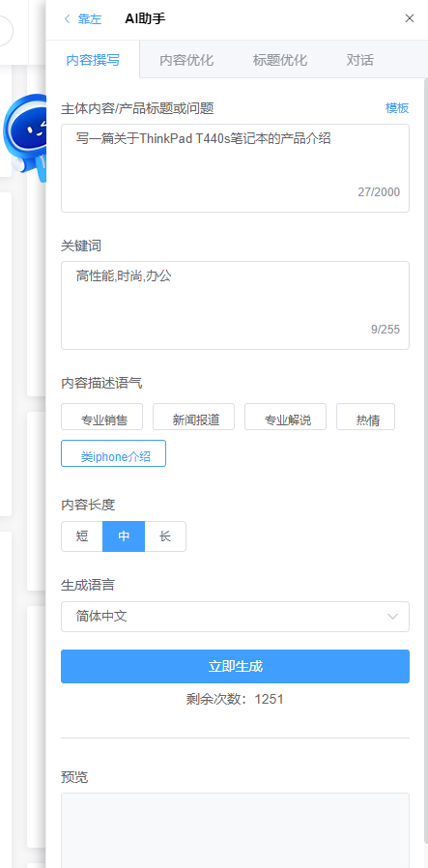Choose the 新闻报道 tone
The width and height of the screenshot is (428, 868).
193,417
